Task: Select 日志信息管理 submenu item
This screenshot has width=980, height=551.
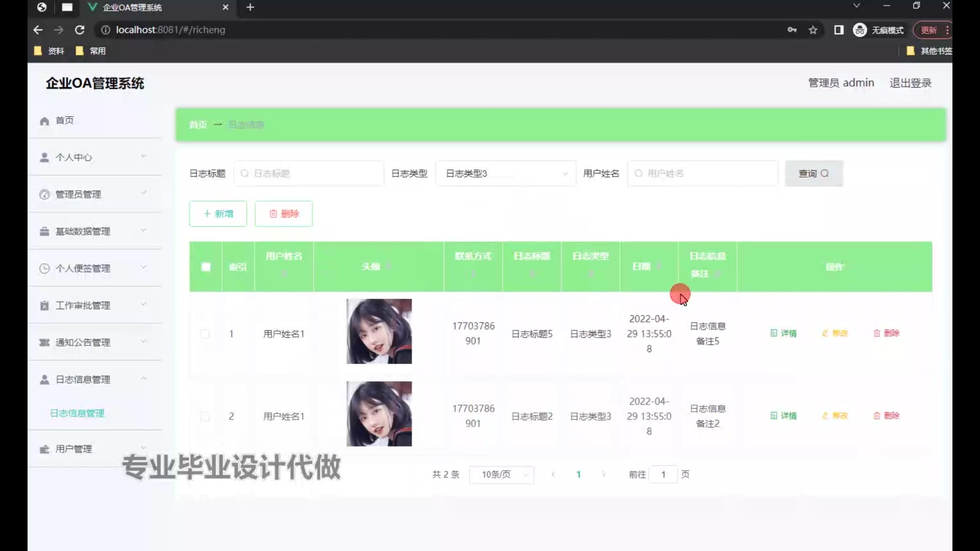Action: [x=77, y=413]
